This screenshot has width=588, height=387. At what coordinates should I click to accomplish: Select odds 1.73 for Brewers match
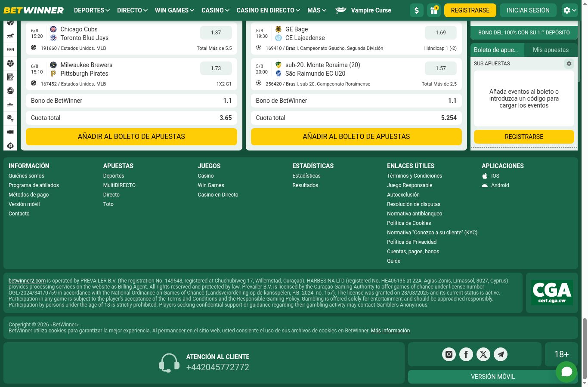216,68
